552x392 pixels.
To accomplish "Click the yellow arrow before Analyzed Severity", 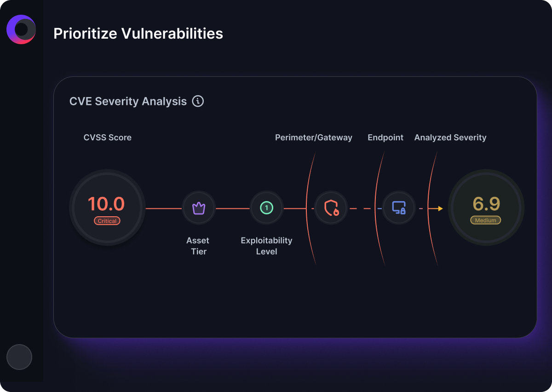I will [x=435, y=208].
